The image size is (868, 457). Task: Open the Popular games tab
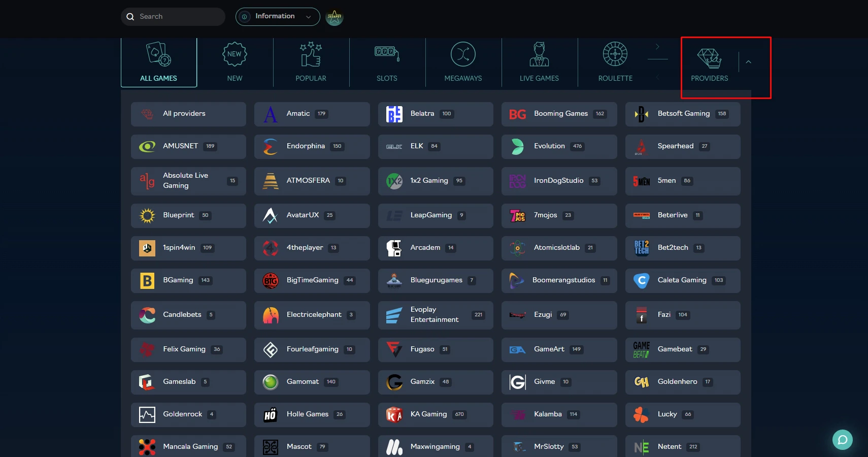(x=311, y=62)
